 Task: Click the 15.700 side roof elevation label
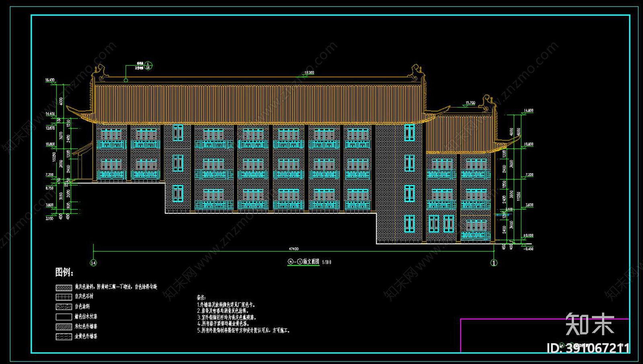tap(470, 103)
